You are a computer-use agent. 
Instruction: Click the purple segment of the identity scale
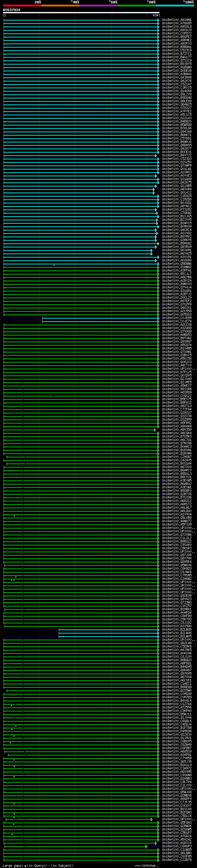pos(98,6)
